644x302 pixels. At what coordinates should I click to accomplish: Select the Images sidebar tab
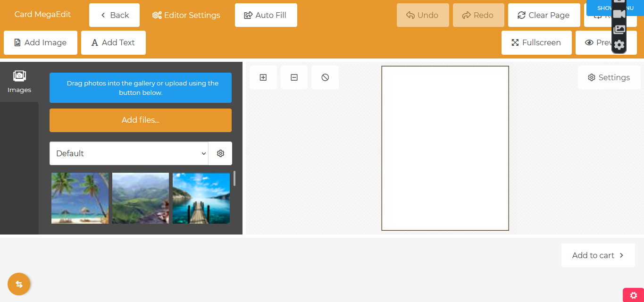[x=19, y=81]
